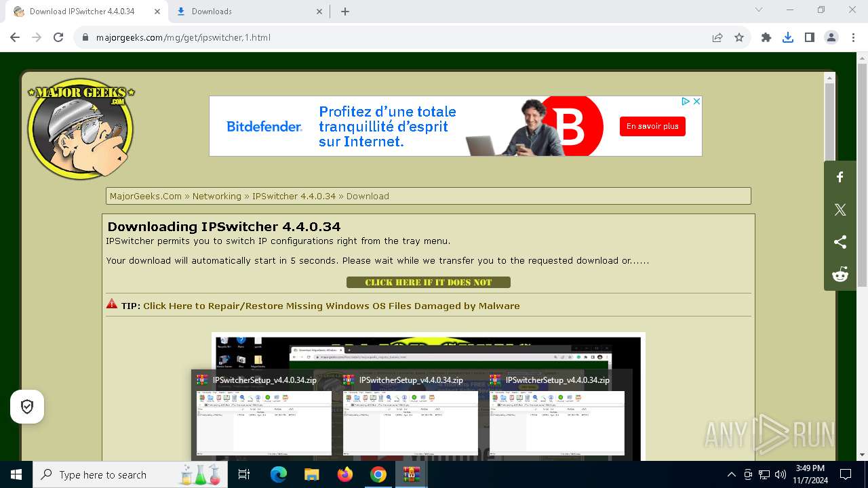
Task: Open the MajorGeeks.Com breadcrumb link
Action: click(x=146, y=196)
